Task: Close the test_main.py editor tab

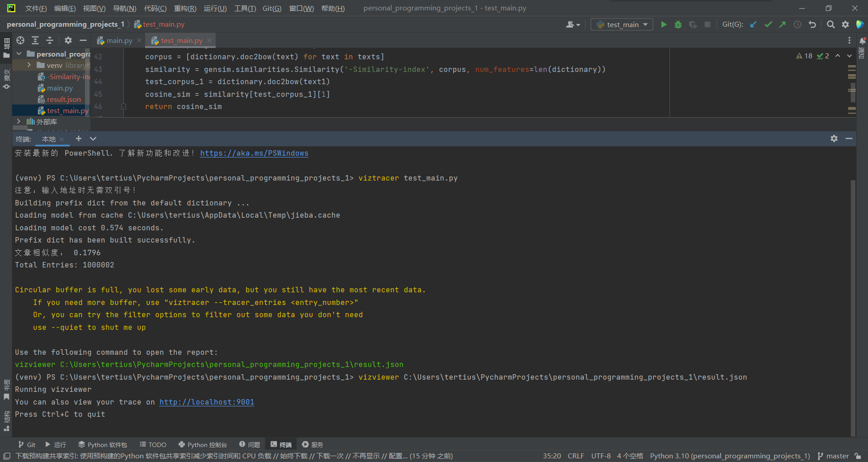Action: tap(209, 40)
